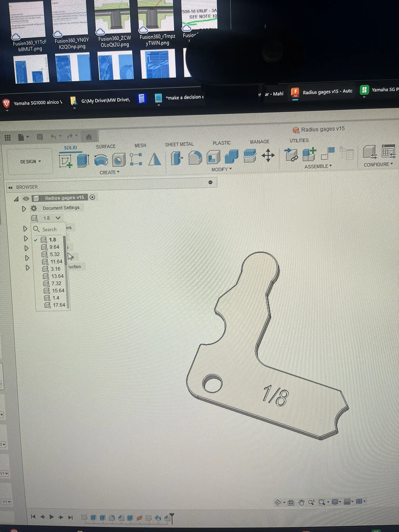Select the Extrude tool
Image resolution: width=399 pixels, height=532 pixels.
83,160
